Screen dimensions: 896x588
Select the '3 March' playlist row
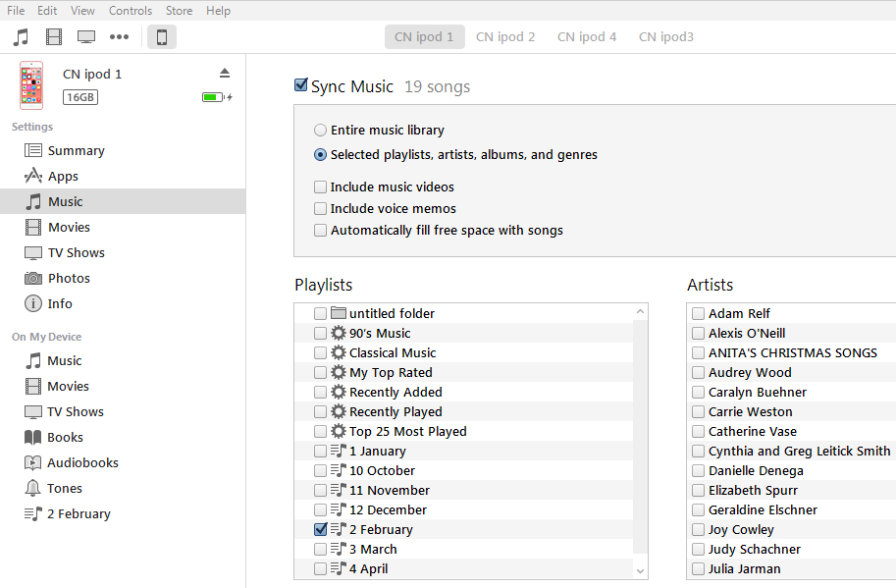464,549
